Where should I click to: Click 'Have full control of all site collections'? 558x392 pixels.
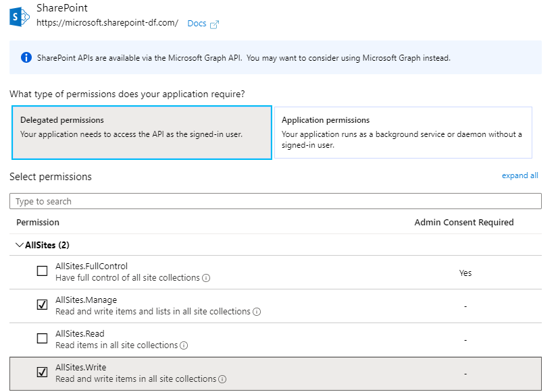(128, 278)
